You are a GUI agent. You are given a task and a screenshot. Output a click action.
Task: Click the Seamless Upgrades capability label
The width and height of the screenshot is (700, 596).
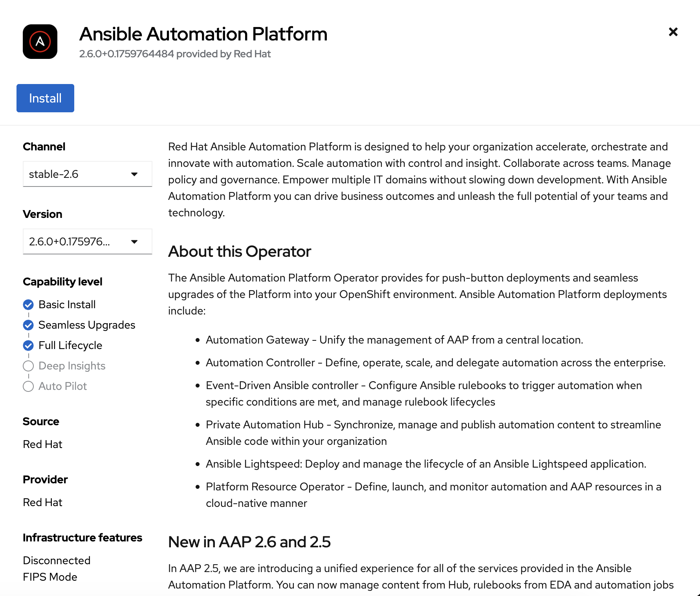coord(87,325)
